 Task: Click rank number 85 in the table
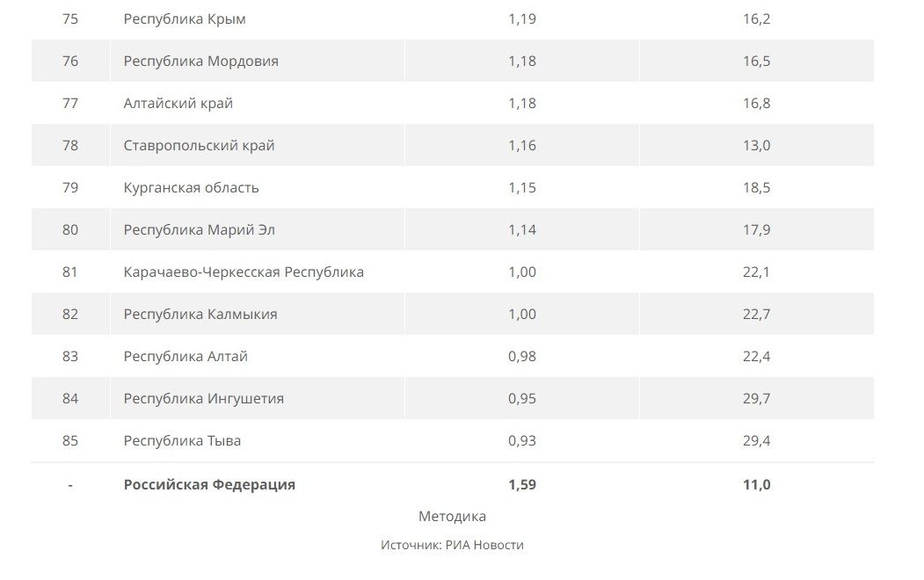point(70,441)
